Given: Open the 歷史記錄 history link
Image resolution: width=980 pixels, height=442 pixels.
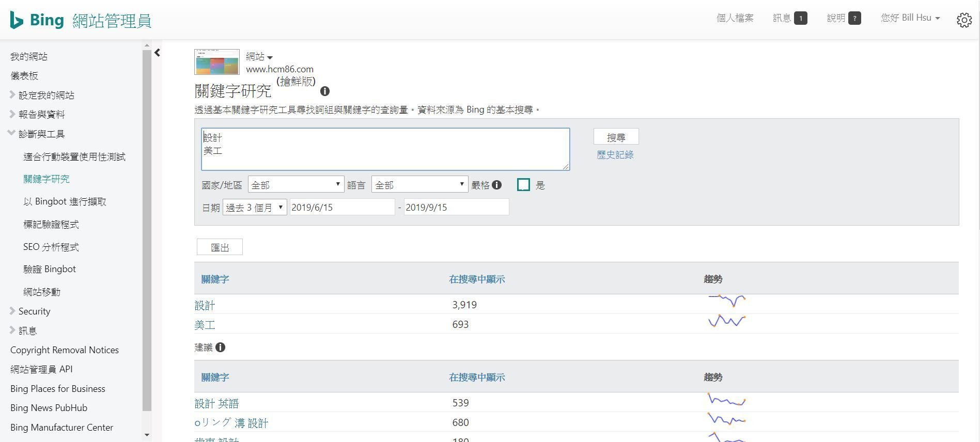Looking at the screenshot, I should (x=615, y=155).
